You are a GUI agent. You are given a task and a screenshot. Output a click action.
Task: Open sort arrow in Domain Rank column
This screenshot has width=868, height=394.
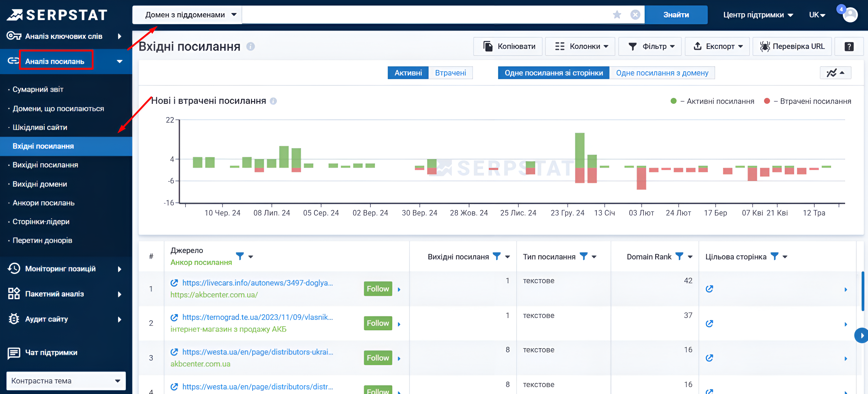tap(690, 257)
